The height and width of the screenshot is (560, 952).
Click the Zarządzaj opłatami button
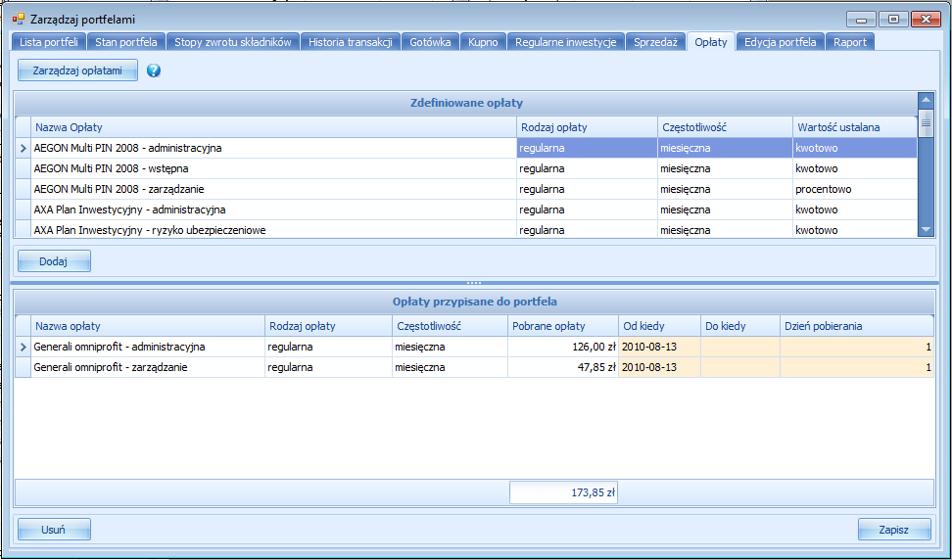point(77,70)
